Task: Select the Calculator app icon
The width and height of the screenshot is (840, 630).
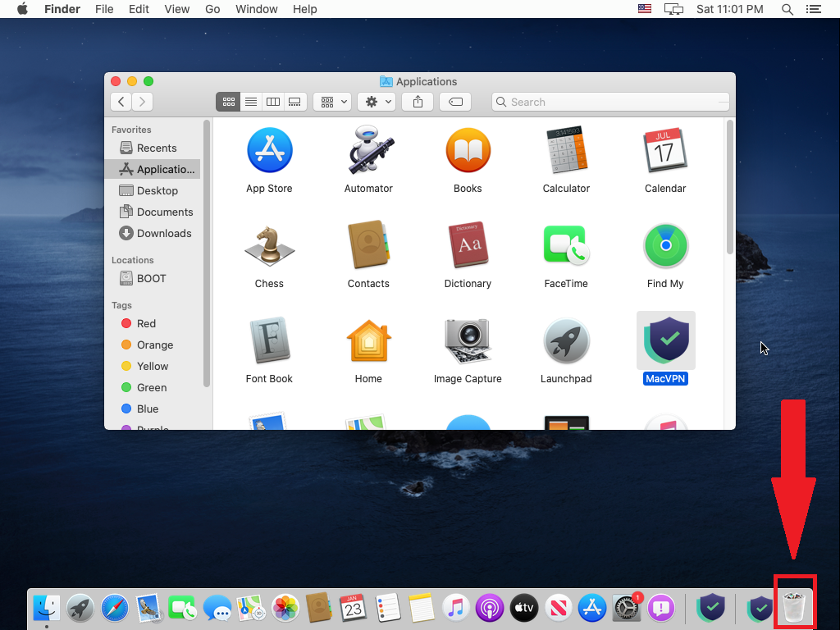Action: click(x=566, y=151)
